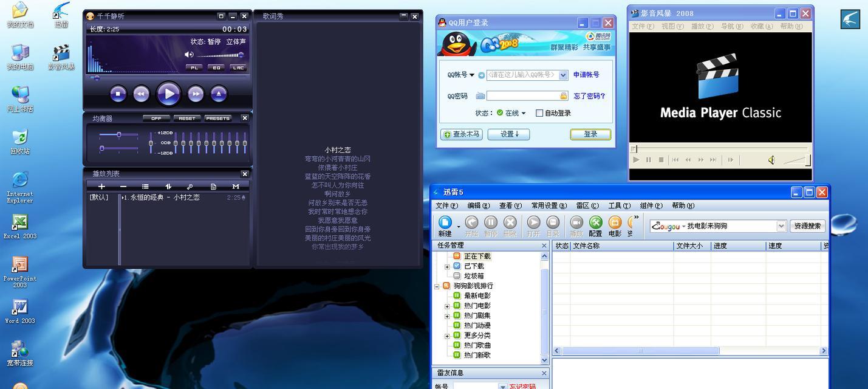This screenshot has height=389, width=868.
Task: Click the playlist add (+) icon
Action: coord(101,187)
